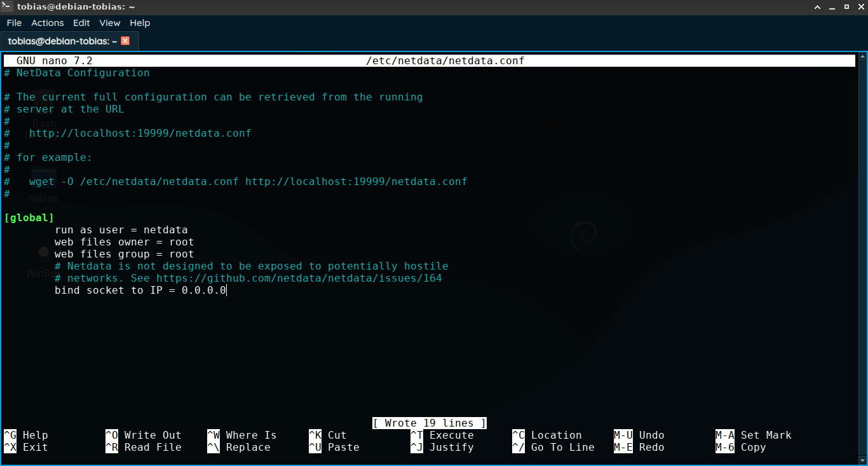Close the tobias@debian-tobias tab with red X

[x=125, y=41]
